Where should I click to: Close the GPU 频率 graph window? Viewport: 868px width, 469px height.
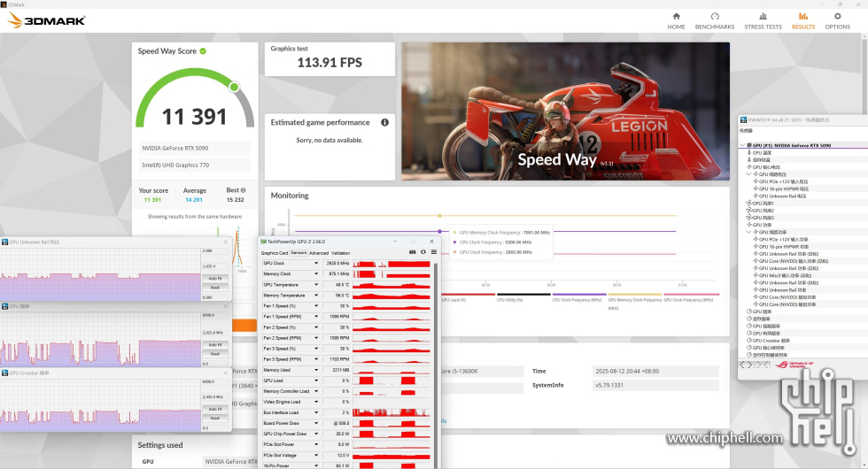pos(226,306)
